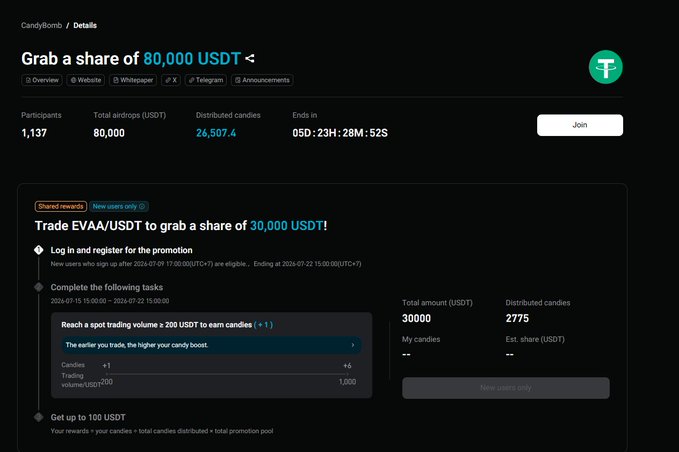
Task: Click the 1,137 participants value
Action: click(34, 133)
